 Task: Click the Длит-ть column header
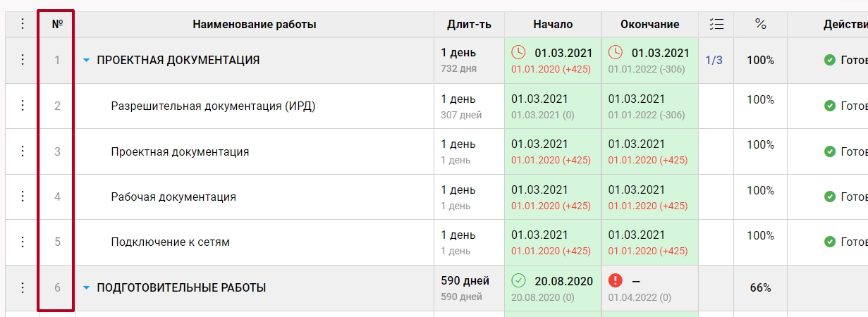coord(469,24)
